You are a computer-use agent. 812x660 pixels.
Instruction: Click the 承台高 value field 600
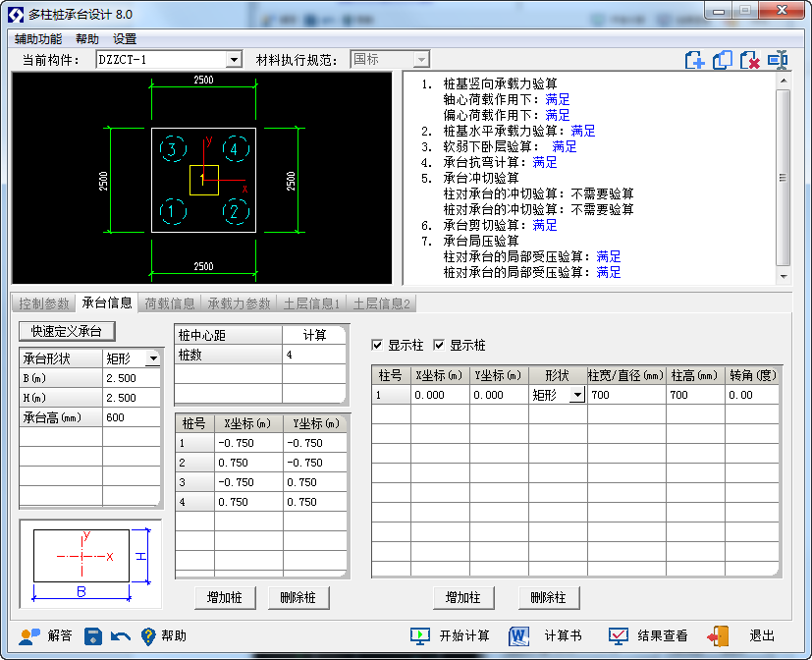pyautogui.click(x=131, y=417)
